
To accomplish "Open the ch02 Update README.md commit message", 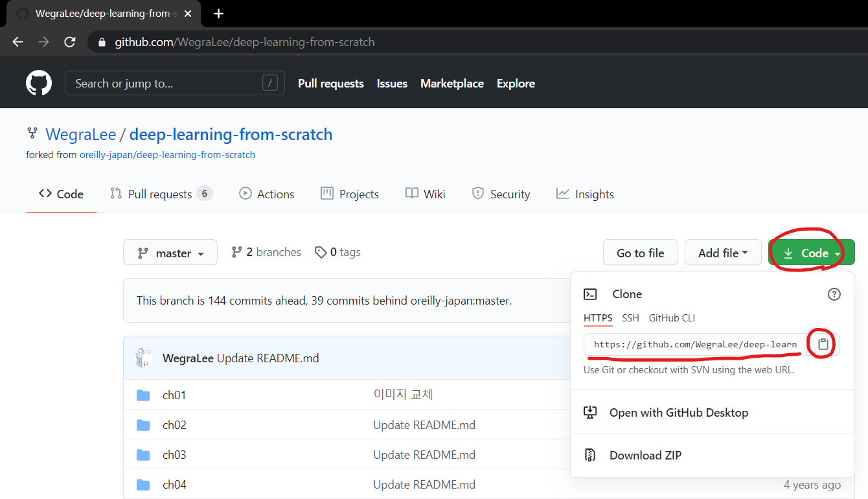I will click(424, 425).
